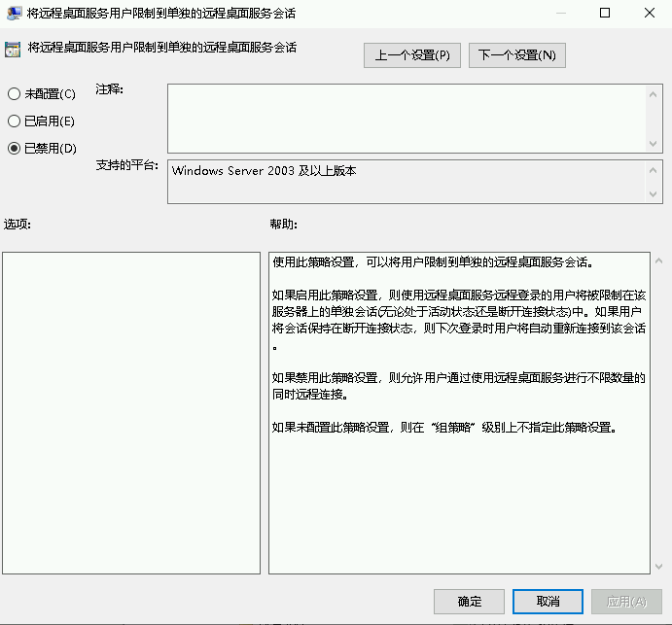Click up arrow in 支持的平台 box scrollbar

pos(653,170)
